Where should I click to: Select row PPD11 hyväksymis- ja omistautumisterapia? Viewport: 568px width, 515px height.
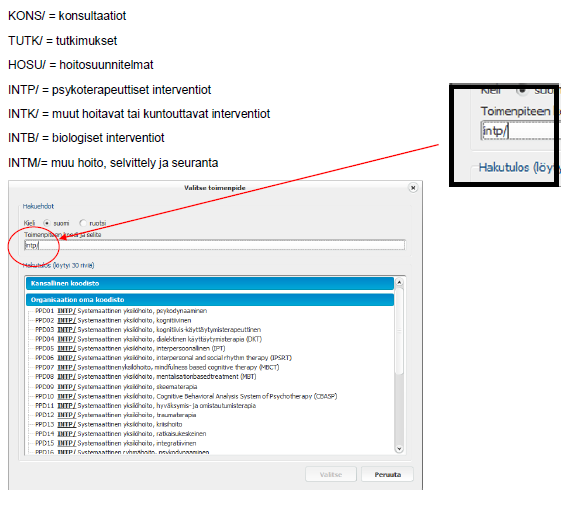(145, 406)
